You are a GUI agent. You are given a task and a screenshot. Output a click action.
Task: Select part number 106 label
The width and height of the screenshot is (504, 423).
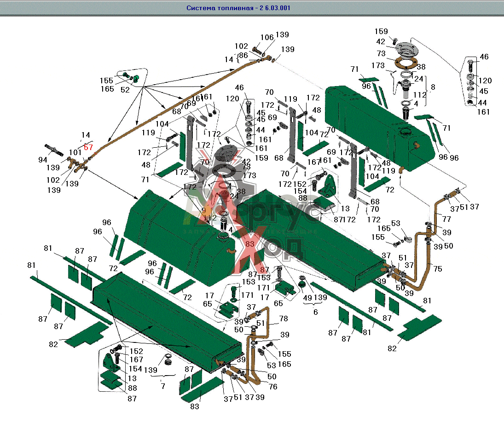coord(267,38)
